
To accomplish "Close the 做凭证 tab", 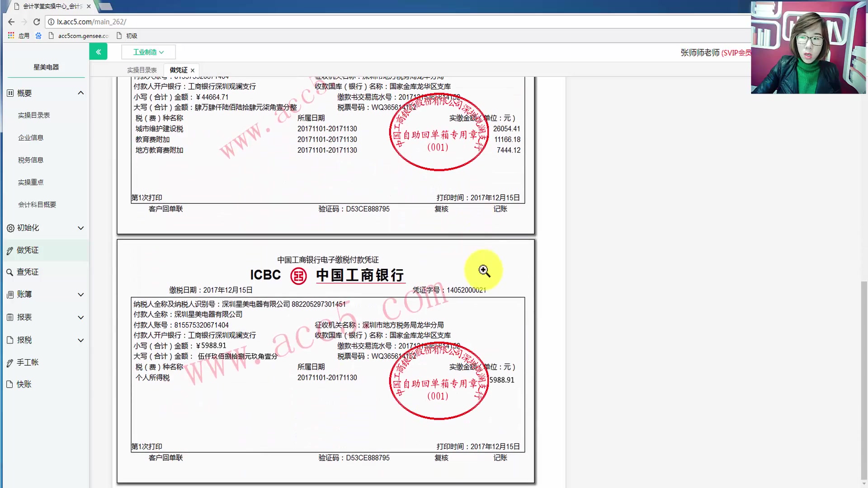I will [193, 70].
